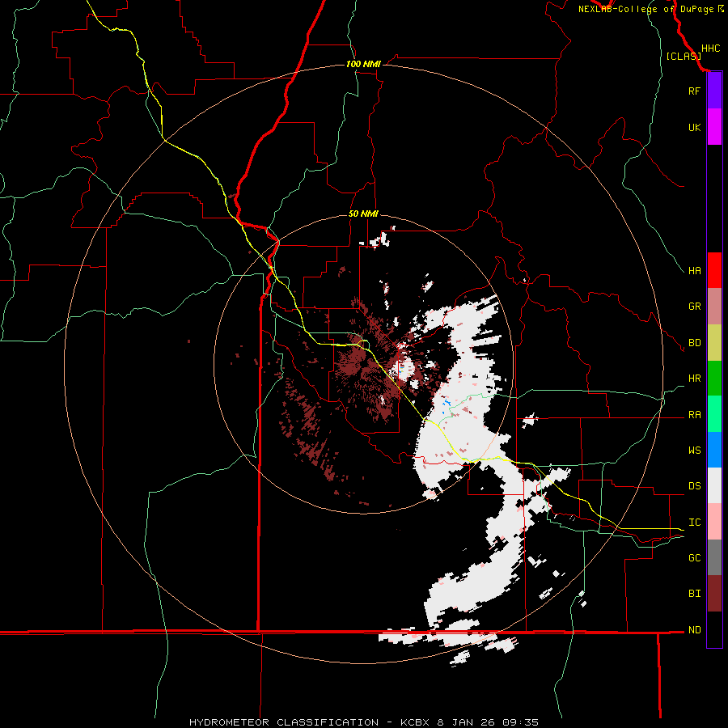Click the DS white legend swatch
728x728 pixels.
point(714,485)
